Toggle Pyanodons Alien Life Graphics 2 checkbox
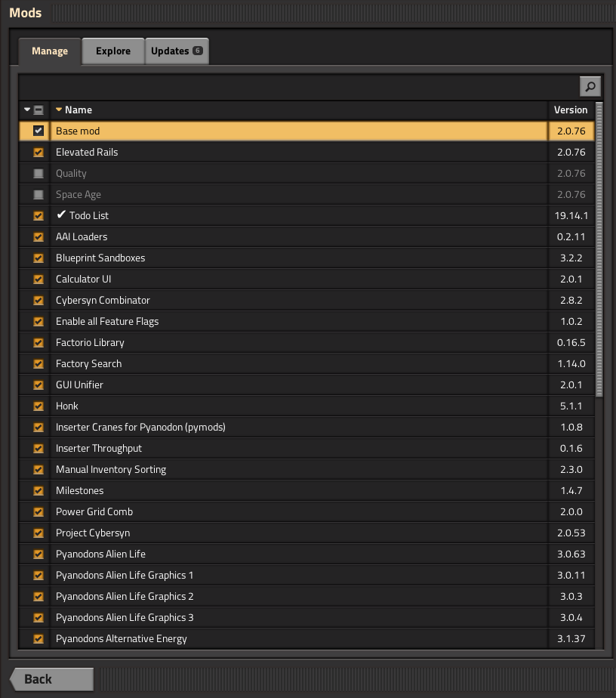 38,596
